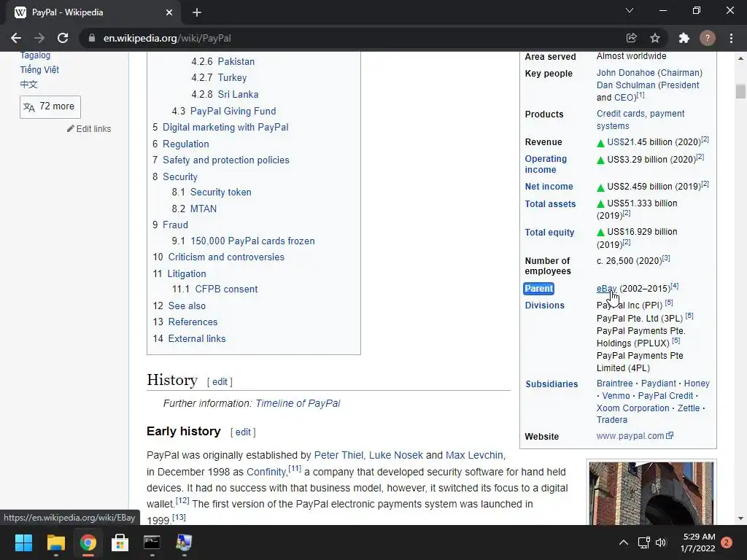Click the address bar URL field
Viewport: 747px width, 560px height.
(x=352, y=38)
